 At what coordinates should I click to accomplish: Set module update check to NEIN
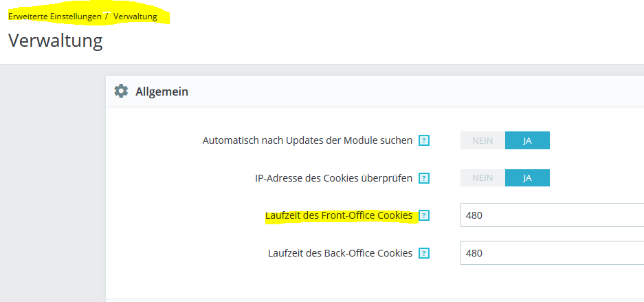482,140
